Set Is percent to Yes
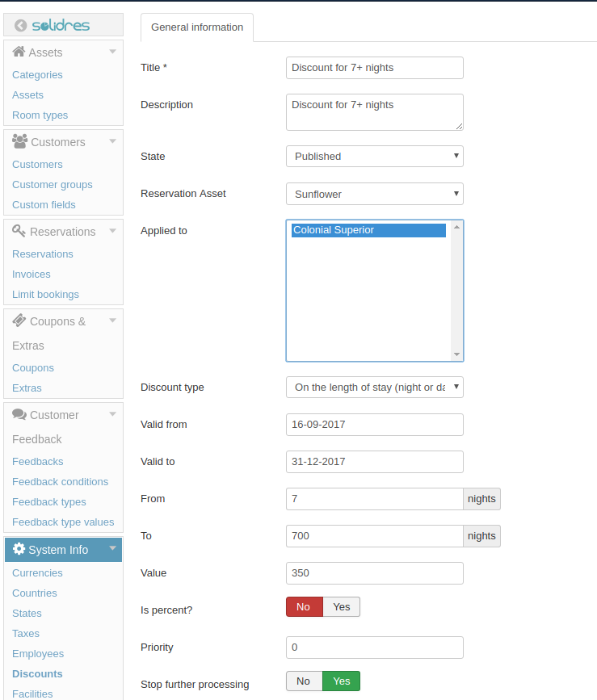The width and height of the screenshot is (597, 700). tap(342, 607)
